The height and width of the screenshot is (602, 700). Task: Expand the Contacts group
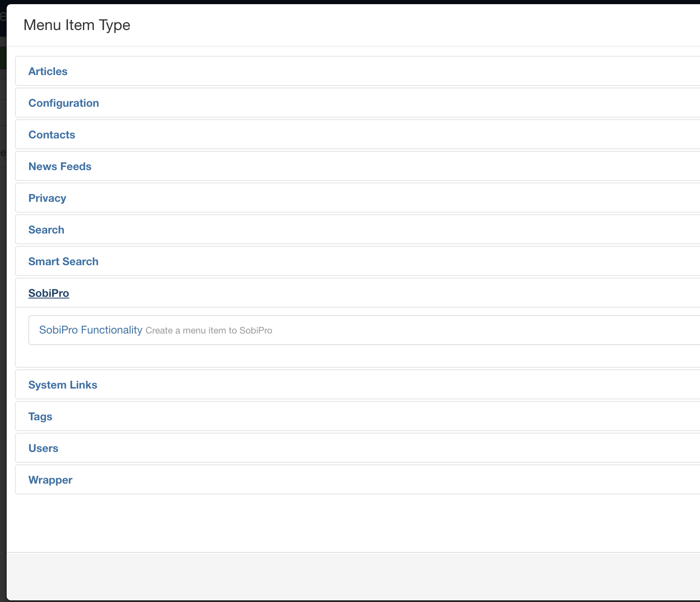pyautogui.click(x=52, y=135)
